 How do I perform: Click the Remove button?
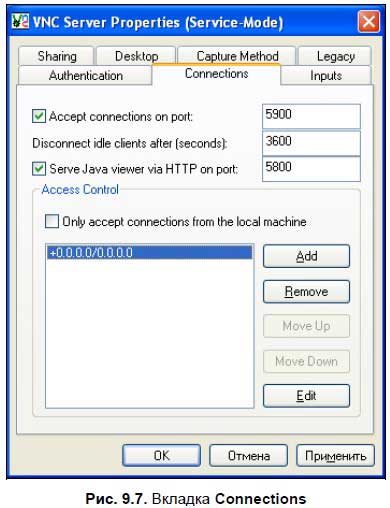click(x=306, y=291)
